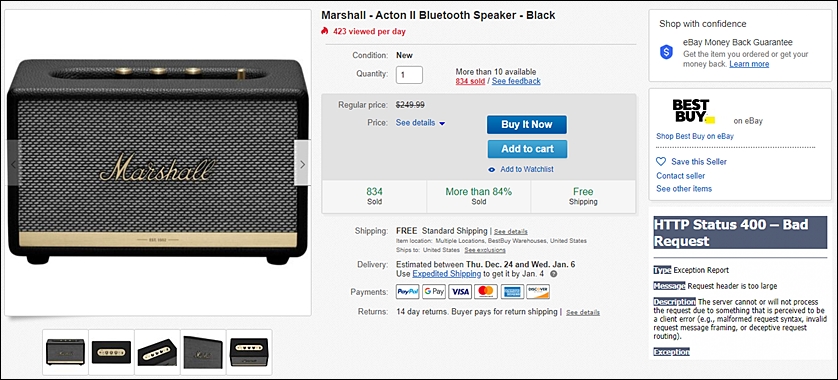The width and height of the screenshot is (838, 380).
Task: Click the help icon beside expedited shipping date
Action: (x=554, y=274)
